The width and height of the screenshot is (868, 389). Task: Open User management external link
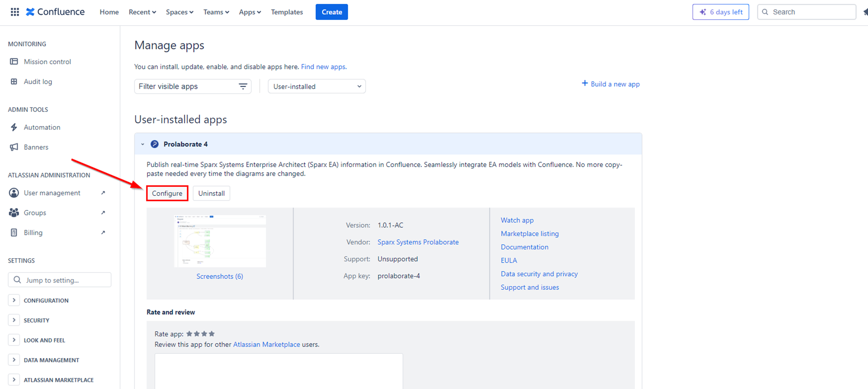coord(52,193)
